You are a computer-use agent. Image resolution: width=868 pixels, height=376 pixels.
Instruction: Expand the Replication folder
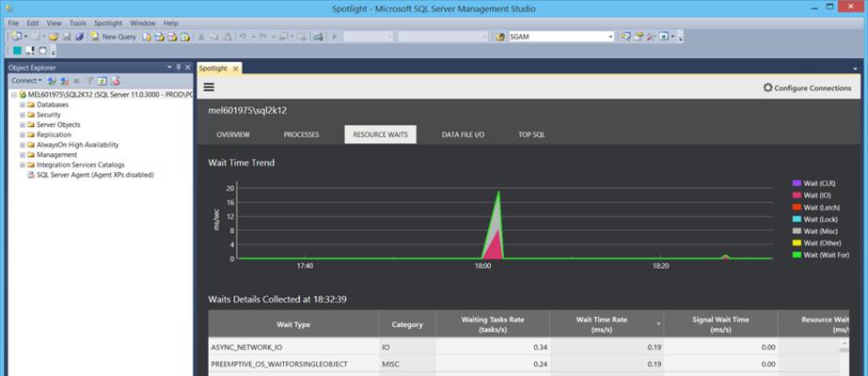pos(23,134)
